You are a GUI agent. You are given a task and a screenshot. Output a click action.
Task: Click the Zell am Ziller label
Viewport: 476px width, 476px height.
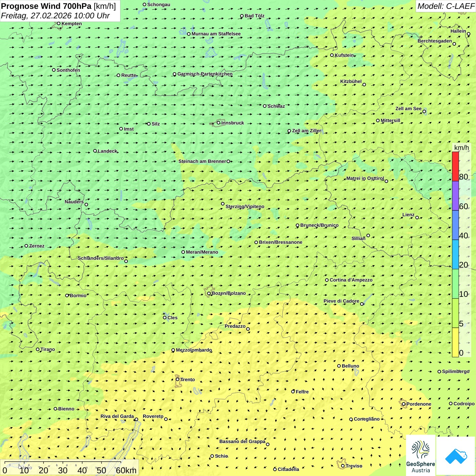pyautogui.click(x=306, y=131)
